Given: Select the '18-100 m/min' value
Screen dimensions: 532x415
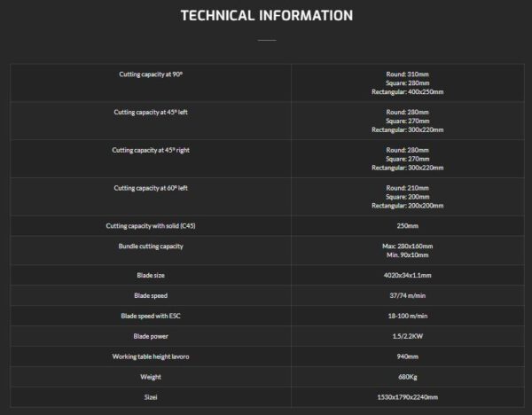Looking at the screenshot, I should (x=407, y=316).
